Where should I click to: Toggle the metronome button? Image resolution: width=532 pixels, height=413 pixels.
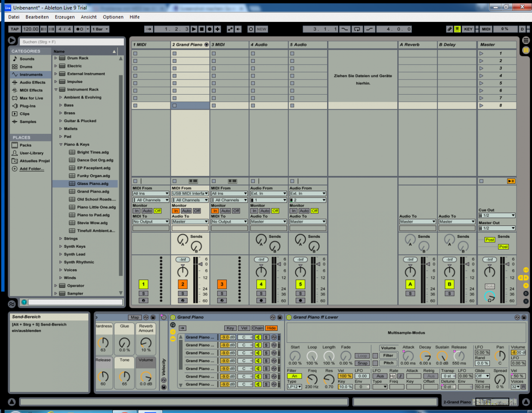[80, 29]
